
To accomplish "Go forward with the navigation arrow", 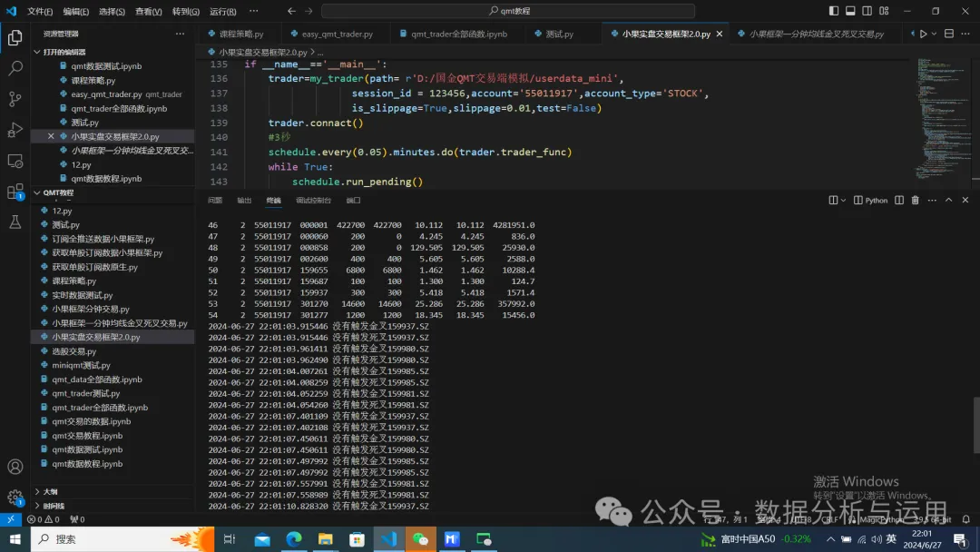I will pos(309,11).
